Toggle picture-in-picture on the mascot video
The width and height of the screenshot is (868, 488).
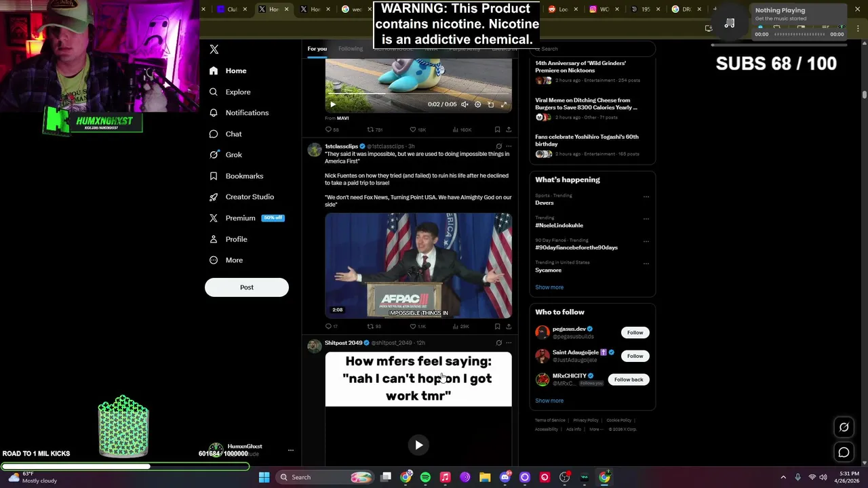pyautogui.click(x=490, y=104)
